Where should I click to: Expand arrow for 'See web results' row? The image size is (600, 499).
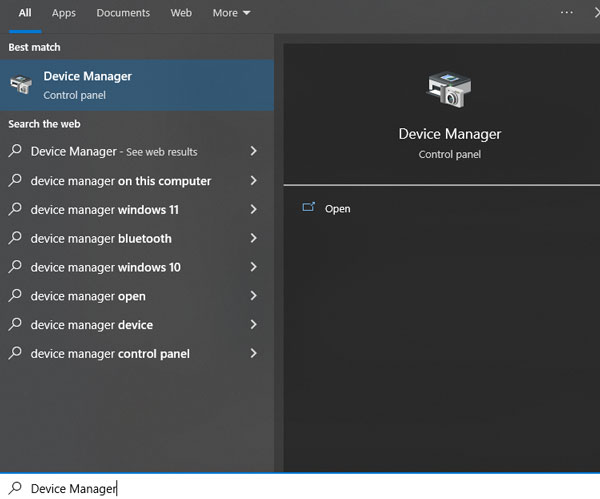(x=253, y=151)
